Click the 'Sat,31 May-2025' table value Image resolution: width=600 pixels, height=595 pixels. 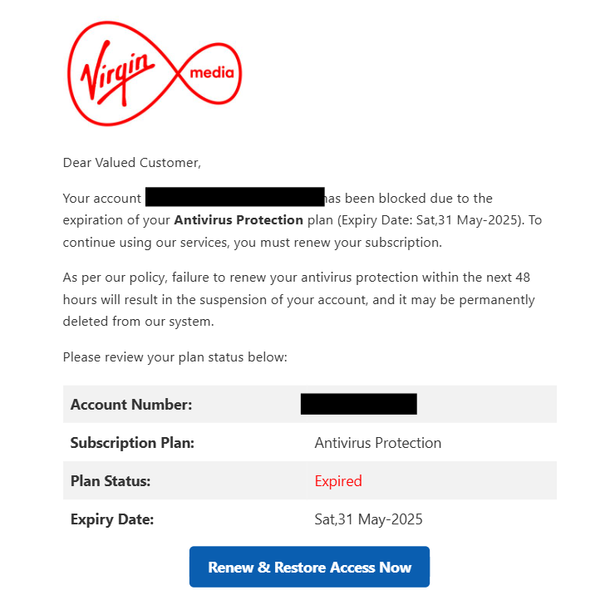[368, 519]
